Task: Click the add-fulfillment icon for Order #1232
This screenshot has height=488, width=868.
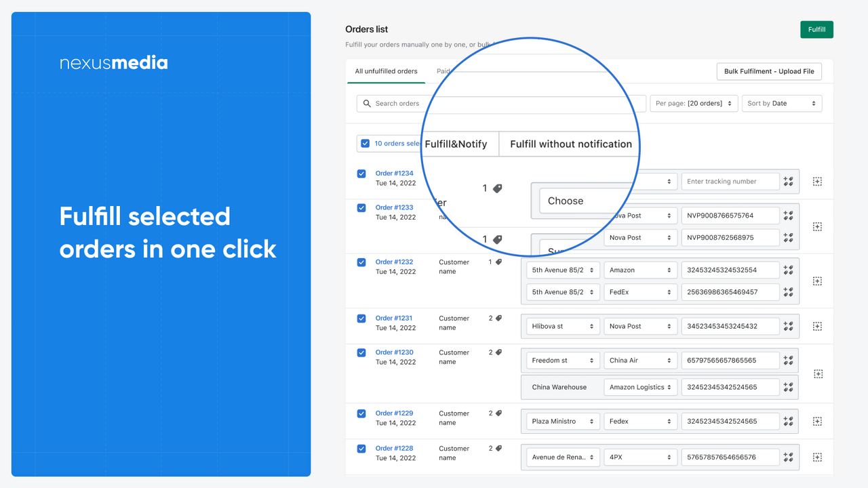Action: [x=817, y=281]
